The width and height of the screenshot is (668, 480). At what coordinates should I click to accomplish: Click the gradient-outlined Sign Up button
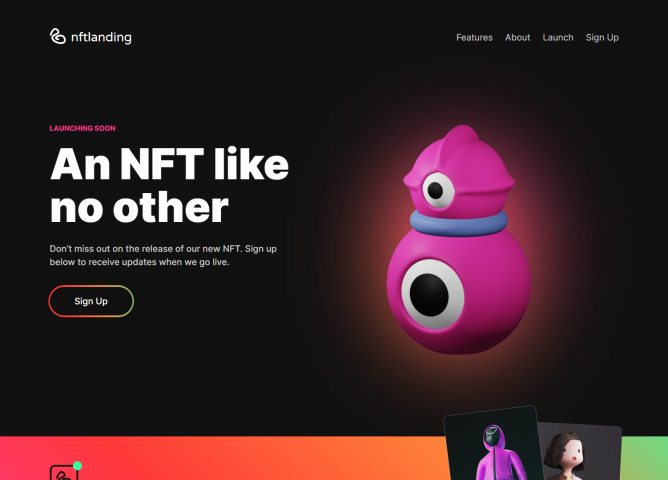(x=91, y=301)
